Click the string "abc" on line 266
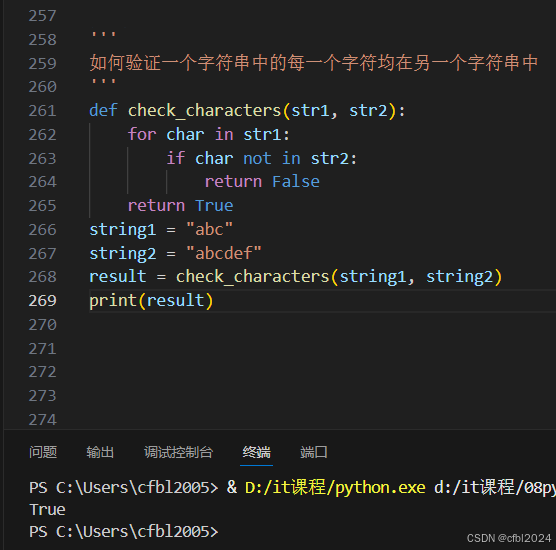The height and width of the screenshot is (550, 556). pos(209,229)
